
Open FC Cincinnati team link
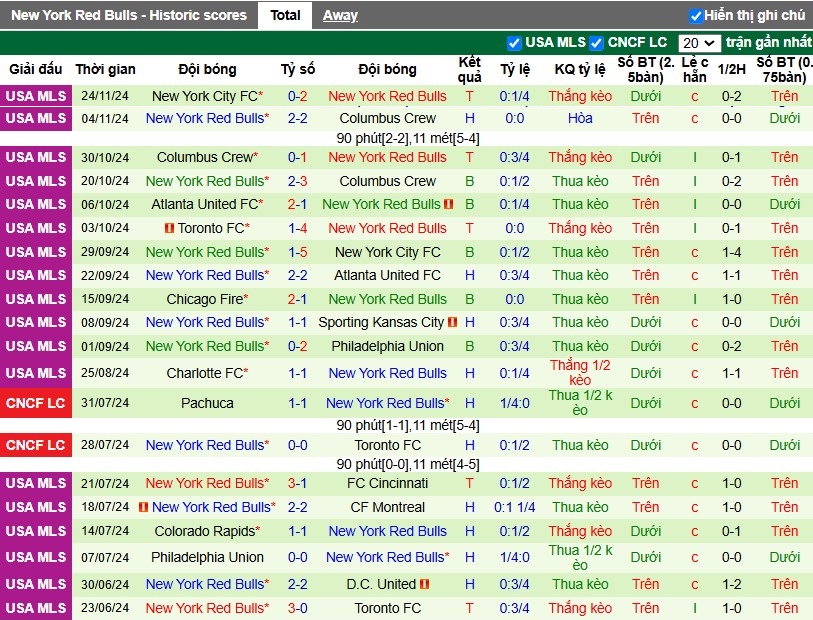[387, 483]
